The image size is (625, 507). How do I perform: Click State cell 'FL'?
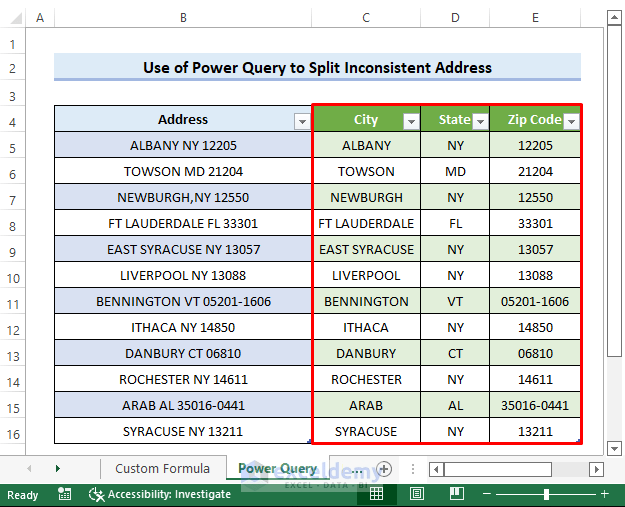455,223
